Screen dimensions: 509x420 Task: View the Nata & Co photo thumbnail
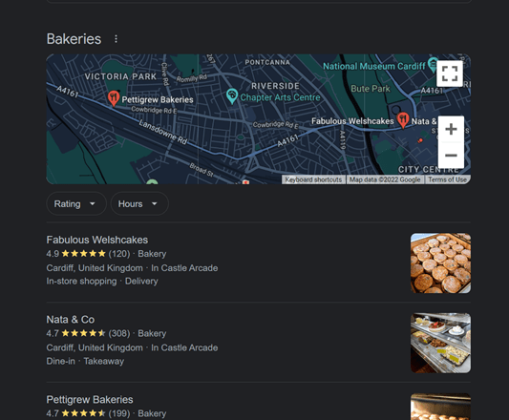440,343
